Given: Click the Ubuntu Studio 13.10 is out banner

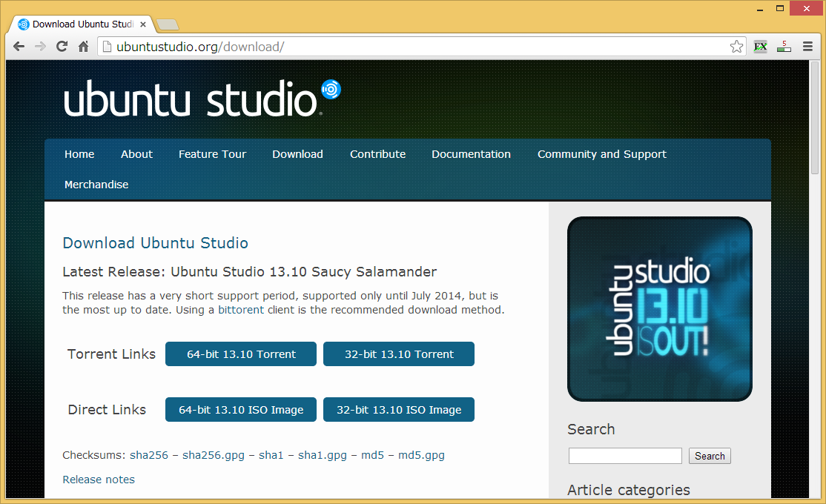Looking at the screenshot, I should pyautogui.click(x=659, y=309).
